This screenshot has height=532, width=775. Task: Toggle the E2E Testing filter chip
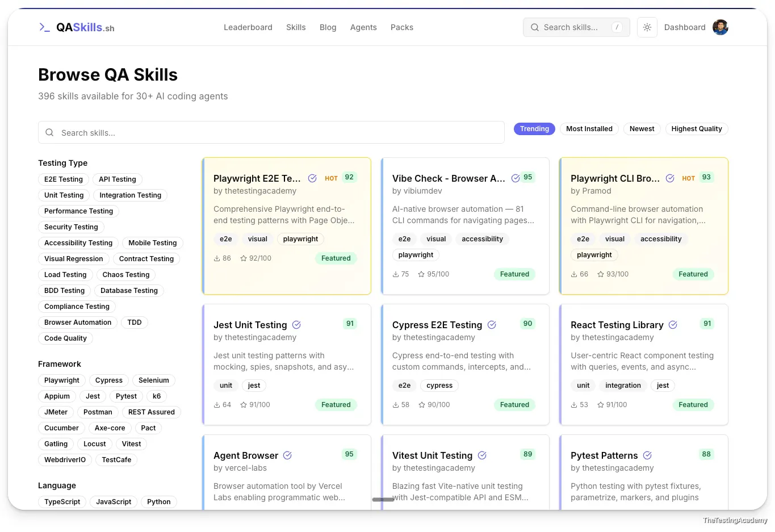(x=64, y=179)
